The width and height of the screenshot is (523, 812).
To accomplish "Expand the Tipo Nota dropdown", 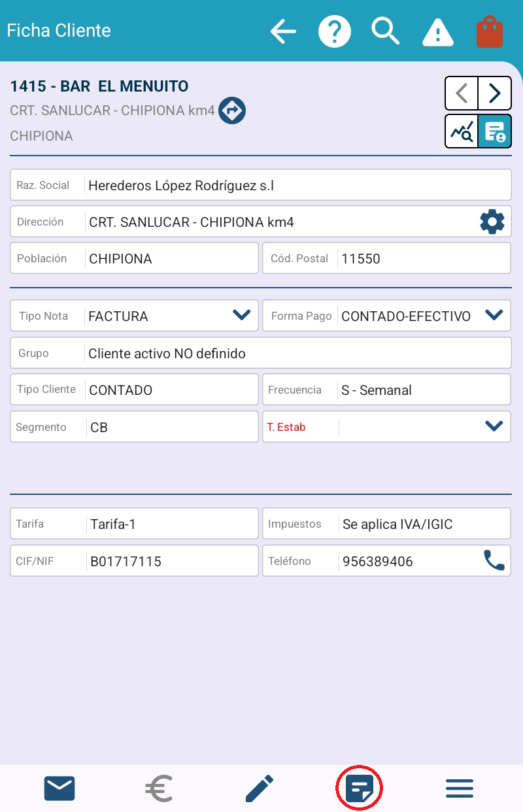I will 241,316.
